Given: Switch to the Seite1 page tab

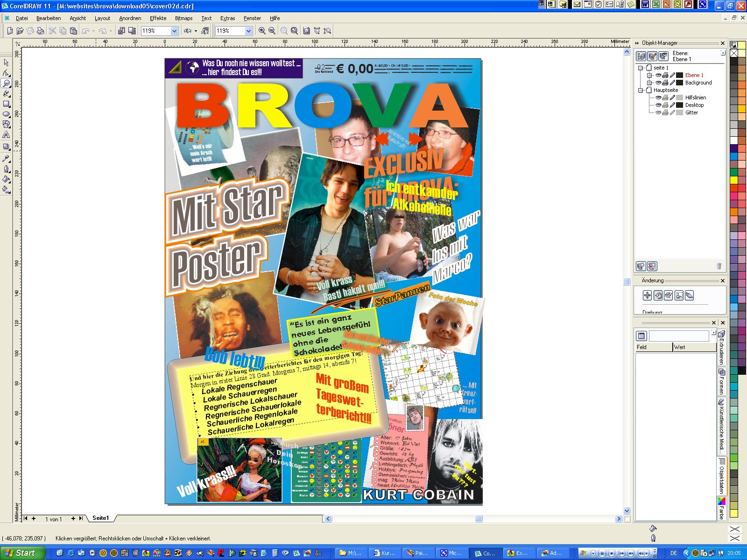Looking at the screenshot, I should coord(100,518).
